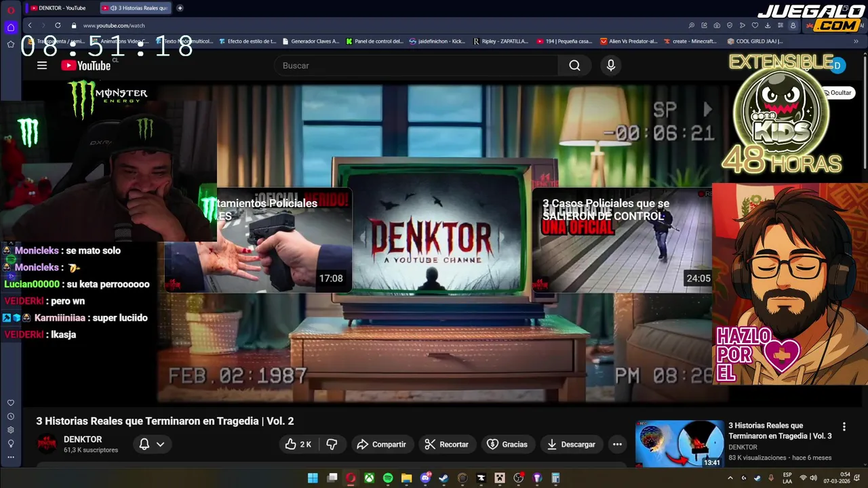This screenshot has height=488, width=868.
Task: Click the Compartir share button
Action: click(381, 444)
